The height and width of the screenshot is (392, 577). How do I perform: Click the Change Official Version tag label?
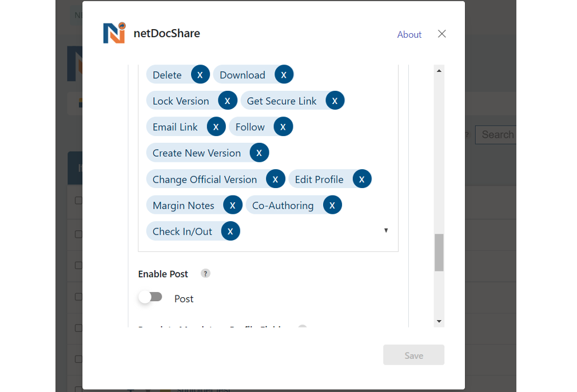[205, 179]
